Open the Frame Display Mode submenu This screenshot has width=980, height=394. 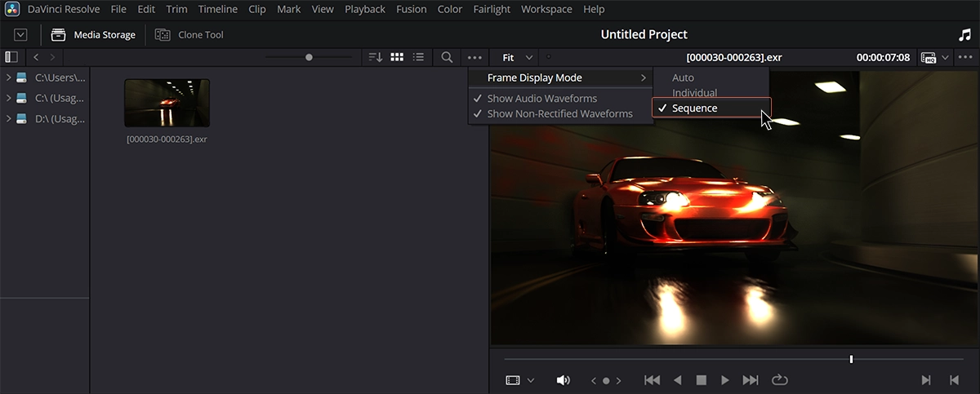(561, 77)
